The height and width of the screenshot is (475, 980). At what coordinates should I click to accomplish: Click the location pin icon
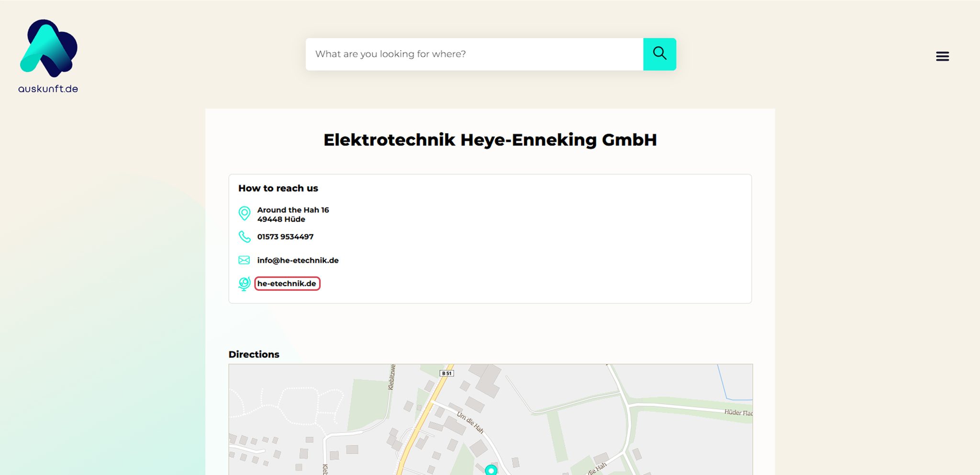pos(244,213)
